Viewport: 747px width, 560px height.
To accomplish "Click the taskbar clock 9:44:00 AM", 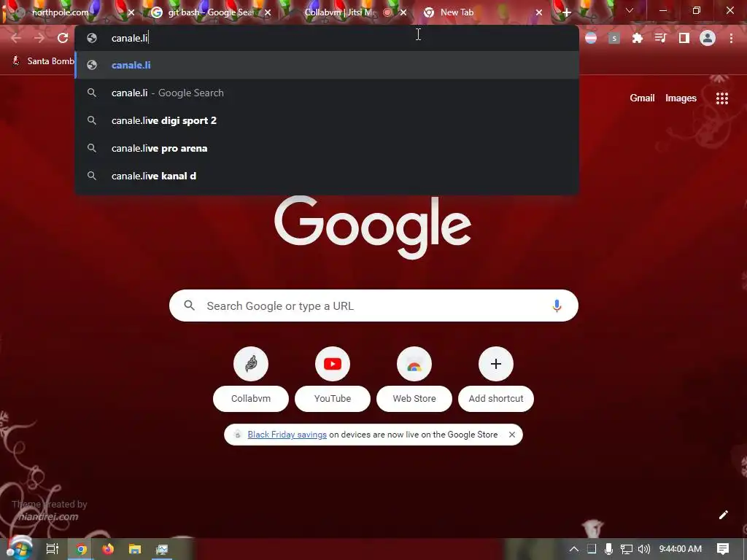I will (681, 549).
